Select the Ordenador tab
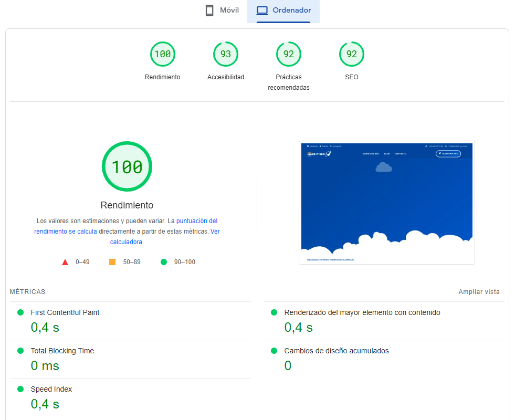Screen dimensions: 515x420 283,10
